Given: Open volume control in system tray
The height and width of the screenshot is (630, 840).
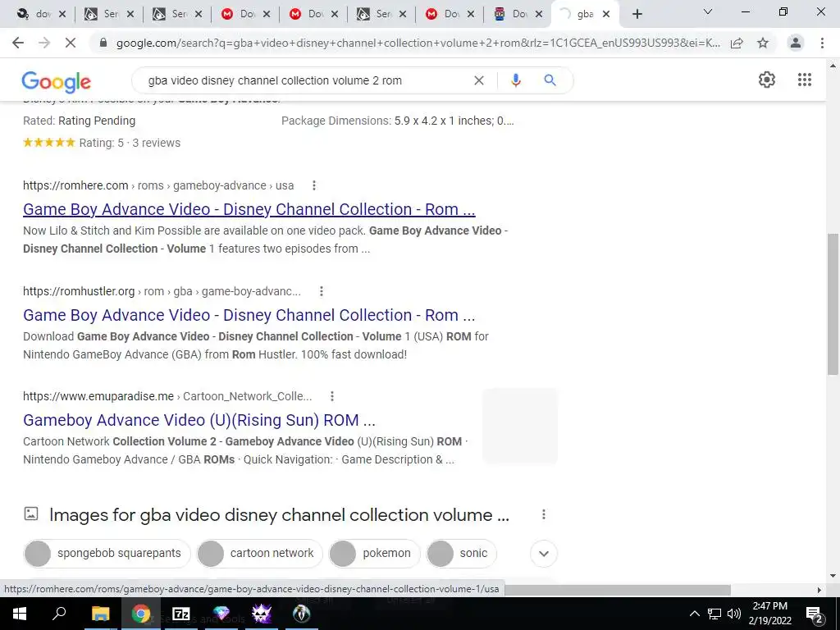Looking at the screenshot, I should coord(734,614).
